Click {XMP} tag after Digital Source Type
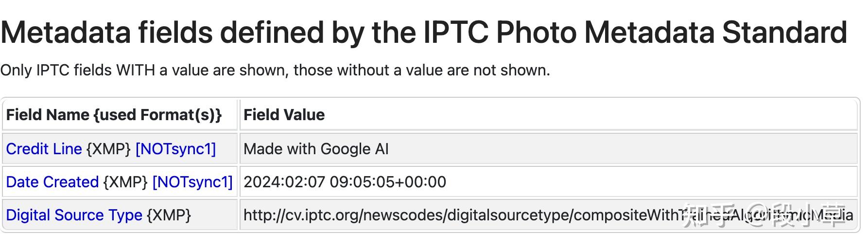 click(x=169, y=215)
